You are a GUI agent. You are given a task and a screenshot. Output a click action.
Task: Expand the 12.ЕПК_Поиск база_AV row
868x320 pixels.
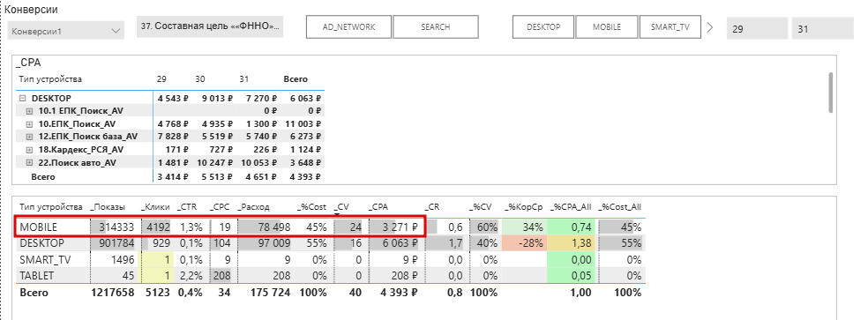[30, 137]
